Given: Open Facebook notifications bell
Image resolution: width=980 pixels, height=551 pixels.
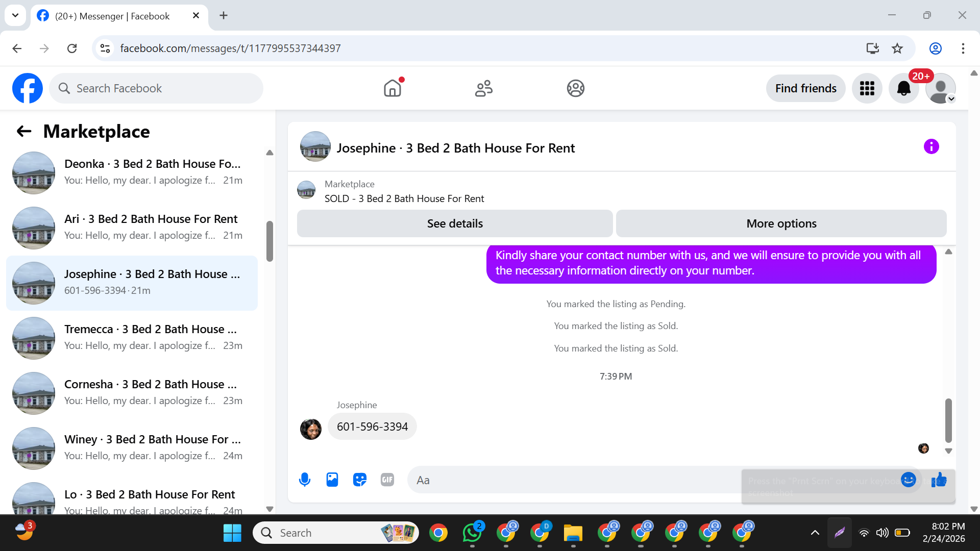Looking at the screenshot, I should click(x=903, y=89).
